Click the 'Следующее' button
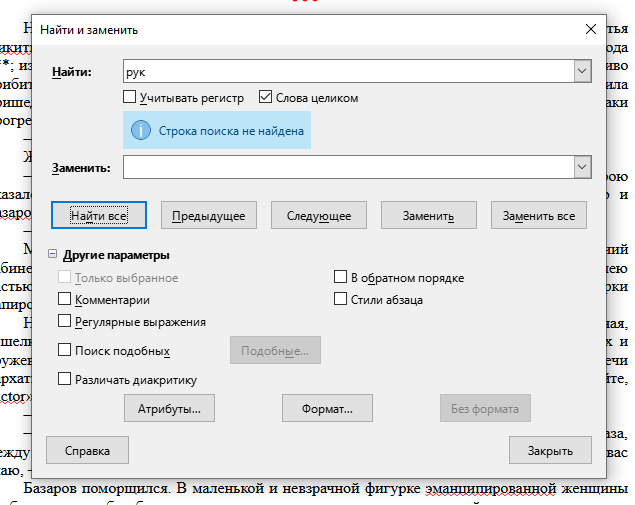 pos(318,216)
